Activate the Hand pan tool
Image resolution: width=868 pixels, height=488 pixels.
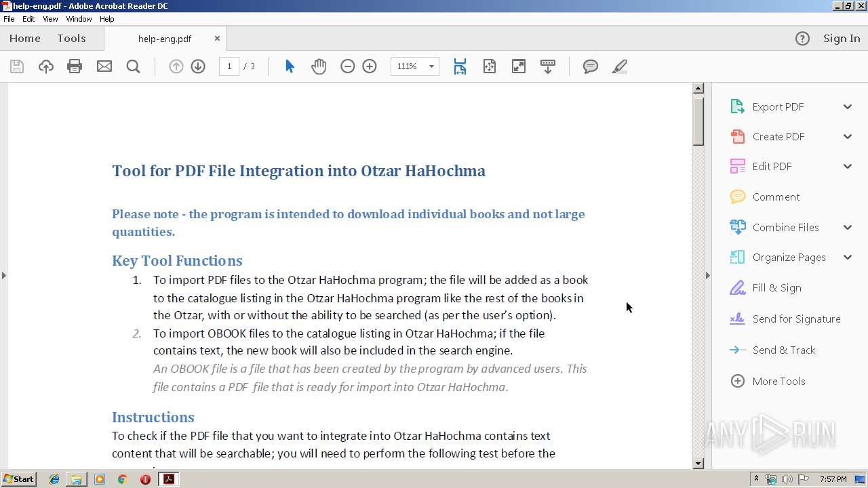319,66
